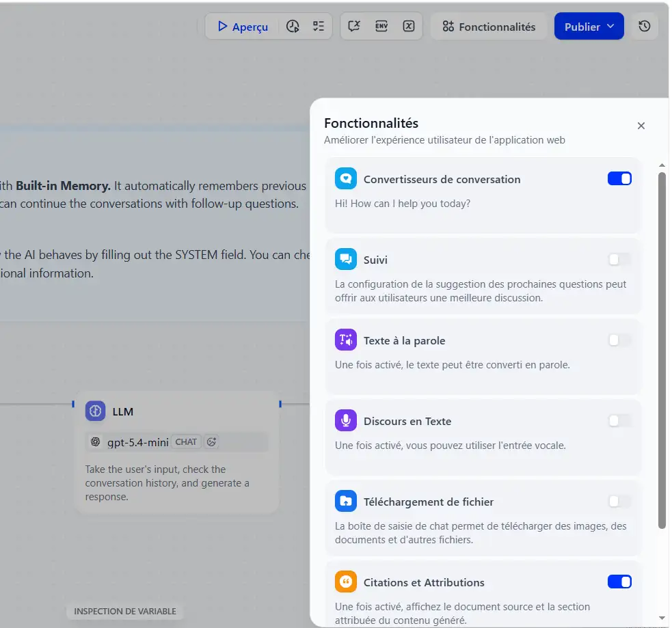Disable Citations et Attributions toggle
Viewport: 672px width, 628px height.
pos(619,582)
